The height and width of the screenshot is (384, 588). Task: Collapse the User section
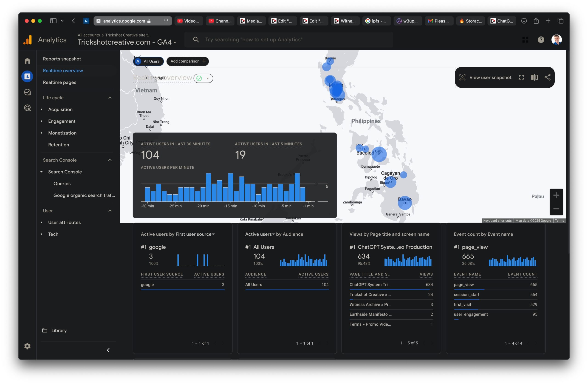110,211
